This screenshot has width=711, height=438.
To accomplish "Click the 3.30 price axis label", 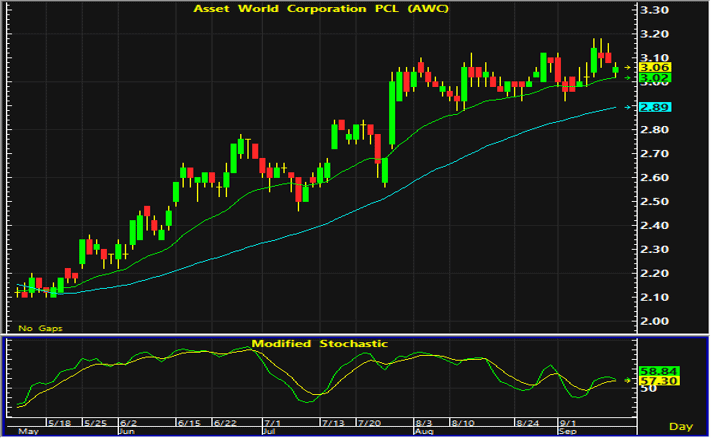I will (x=654, y=10).
